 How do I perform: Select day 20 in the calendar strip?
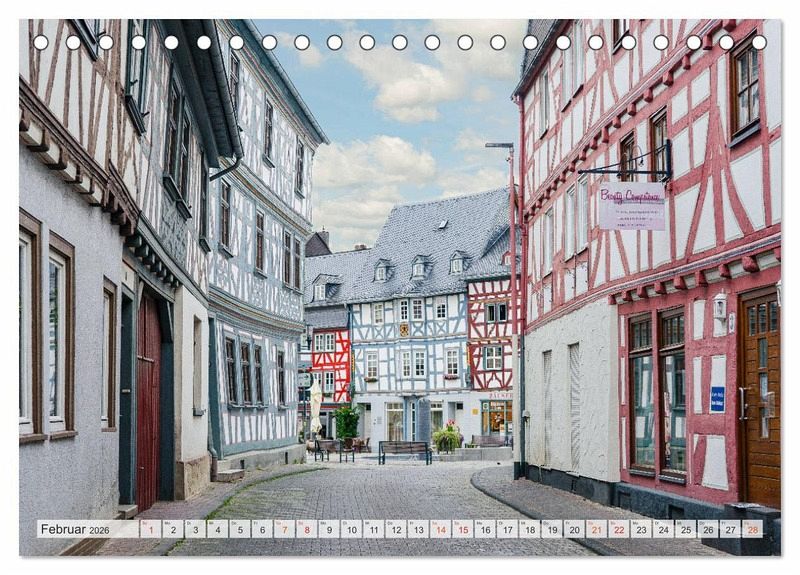click(573, 529)
